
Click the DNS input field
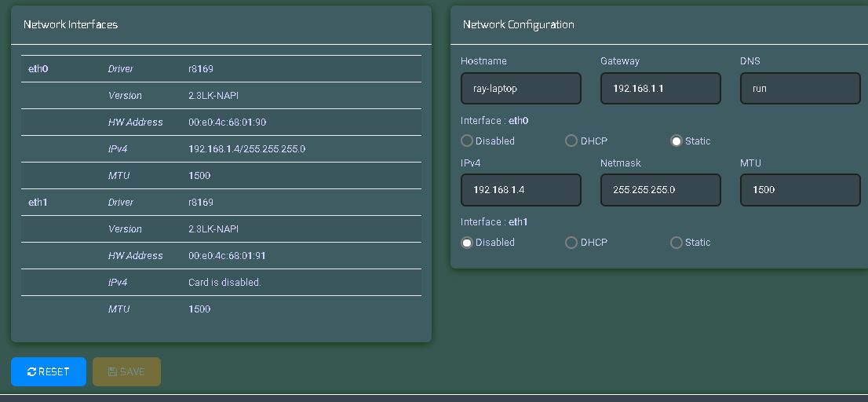point(800,88)
